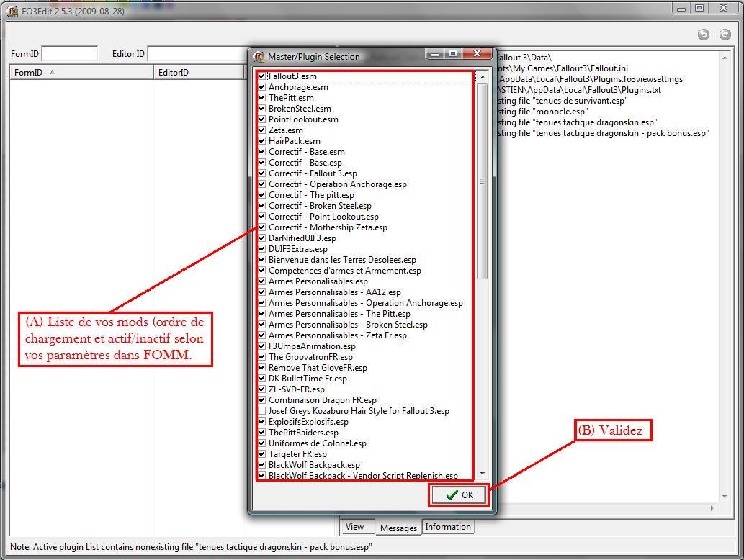Viewport: 744px width, 560px height.
Task: Maximize the Master/Plugin Selection dialog
Action: [453, 54]
